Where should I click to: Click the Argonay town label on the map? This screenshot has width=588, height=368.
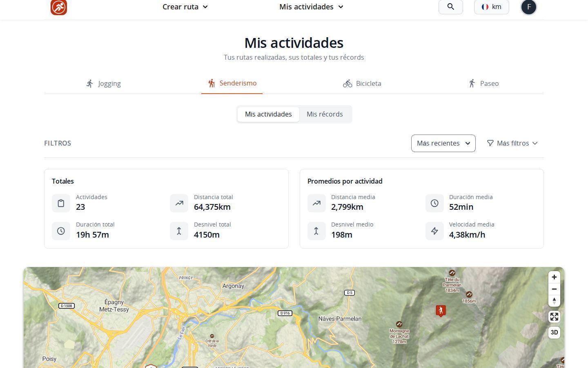click(x=233, y=286)
